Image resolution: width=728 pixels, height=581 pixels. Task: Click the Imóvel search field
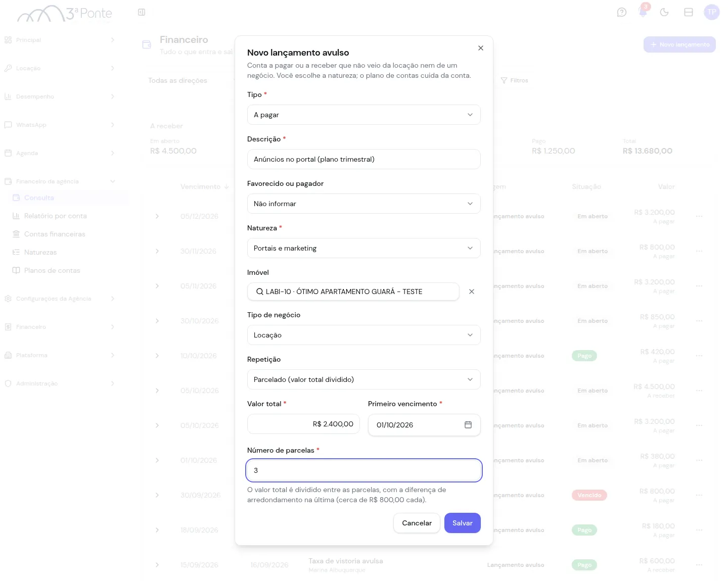coord(353,292)
